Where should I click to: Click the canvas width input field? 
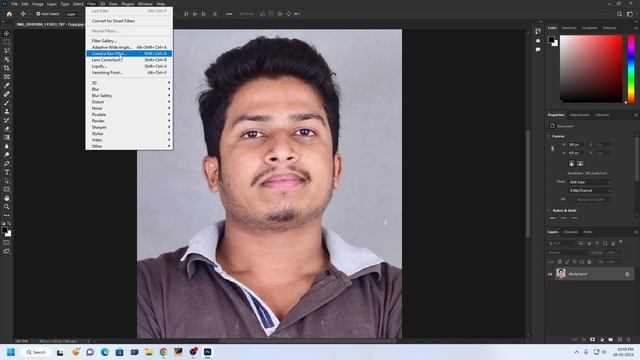tap(576, 144)
